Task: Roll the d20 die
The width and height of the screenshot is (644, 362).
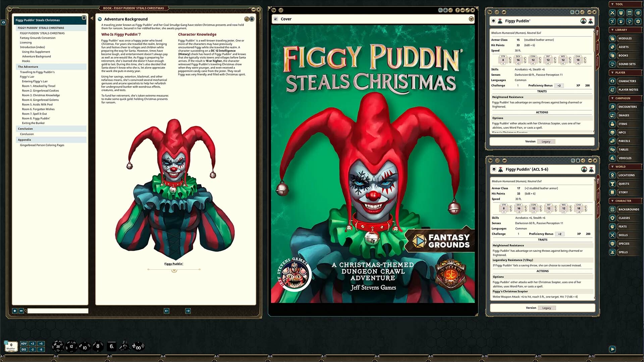Action: (x=58, y=346)
